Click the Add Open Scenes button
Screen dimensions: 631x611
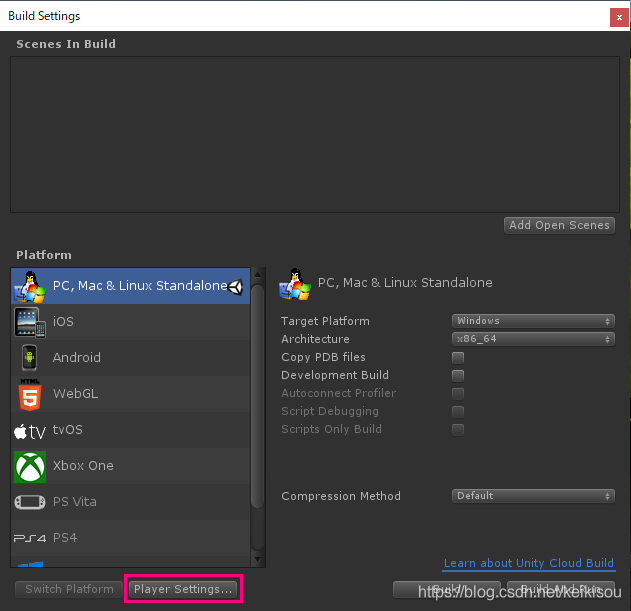pos(559,225)
